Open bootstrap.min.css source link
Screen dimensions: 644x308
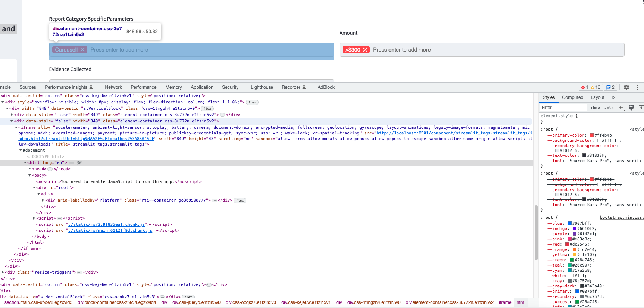click(622, 218)
